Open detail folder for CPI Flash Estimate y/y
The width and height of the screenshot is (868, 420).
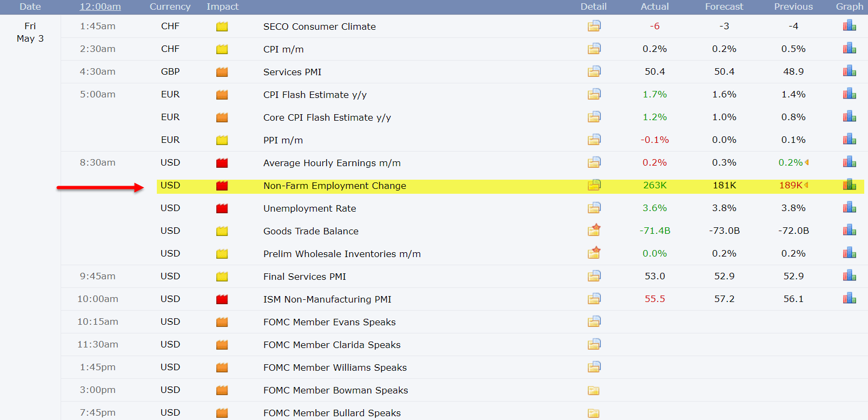tap(594, 94)
